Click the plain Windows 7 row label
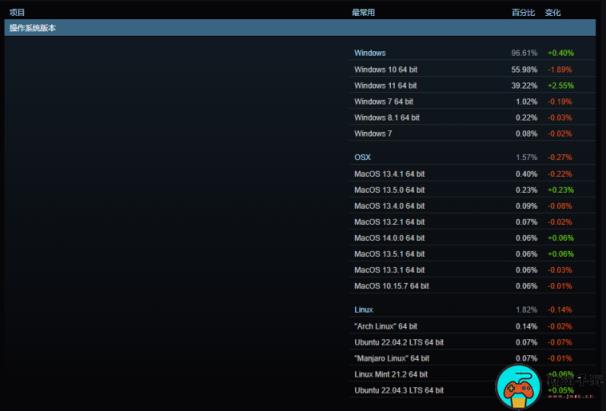This screenshot has width=606, height=411. pos(373,134)
